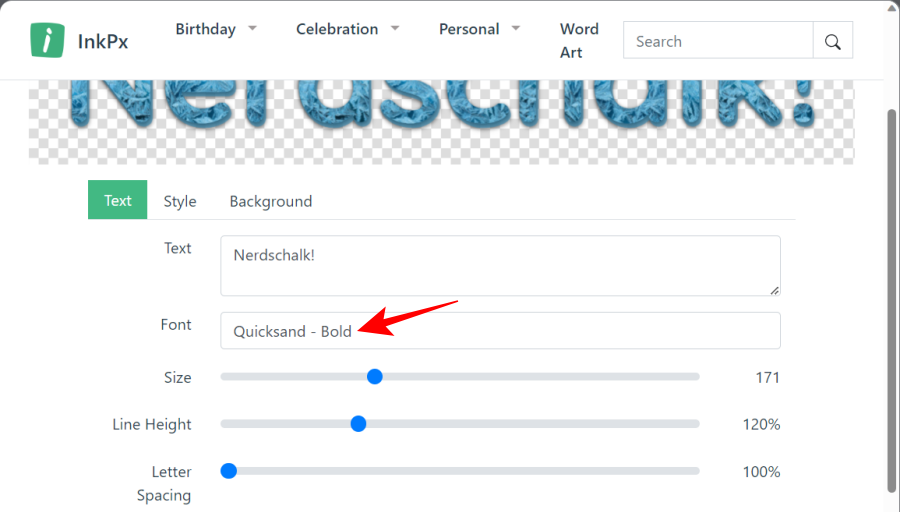Click the search magnifier icon
The width and height of the screenshot is (900, 512).
[833, 42]
